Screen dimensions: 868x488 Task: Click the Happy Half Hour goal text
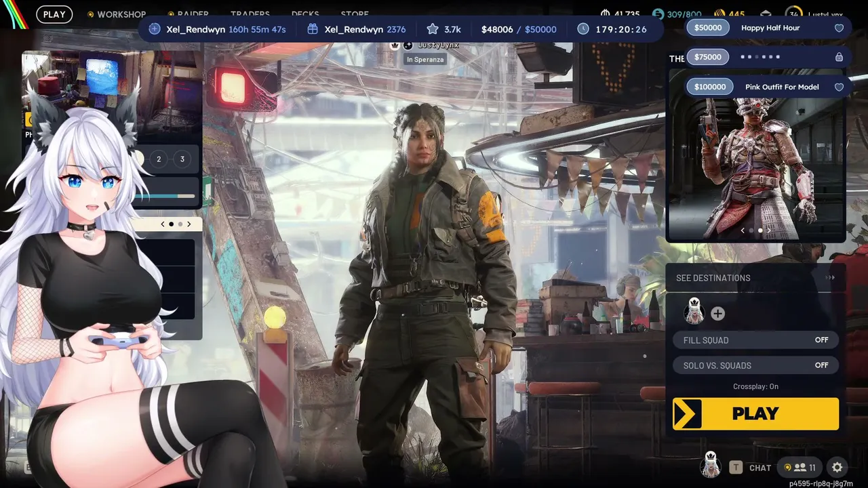(x=770, y=28)
